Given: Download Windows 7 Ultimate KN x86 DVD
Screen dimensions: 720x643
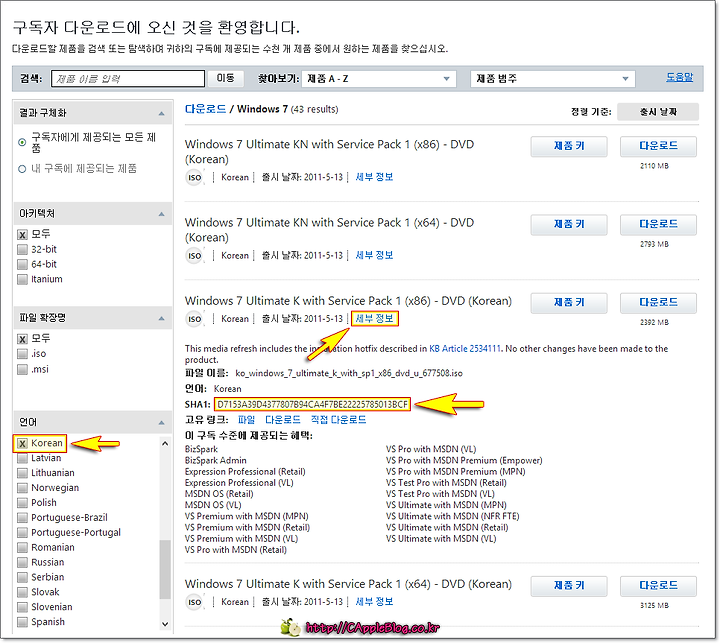Looking at the screenshot, I should pyautogui.click(x=658, y=146).
